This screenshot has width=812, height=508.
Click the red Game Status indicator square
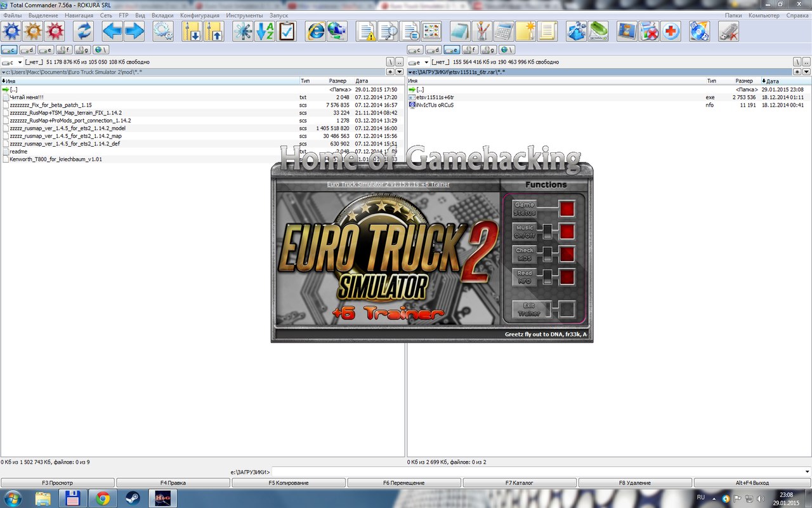point(567,209)
